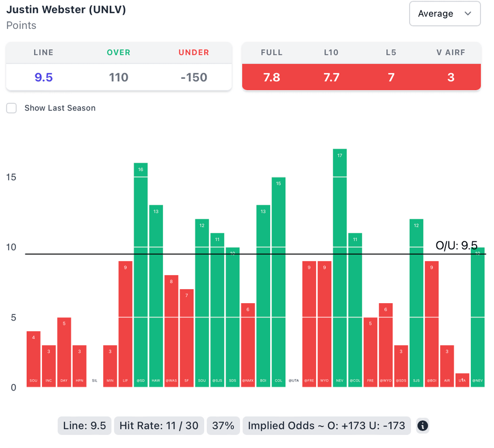Select the COL bar showing 15
Screen dimensions: 494x448
pyautogui.click(x=278, y=282)
